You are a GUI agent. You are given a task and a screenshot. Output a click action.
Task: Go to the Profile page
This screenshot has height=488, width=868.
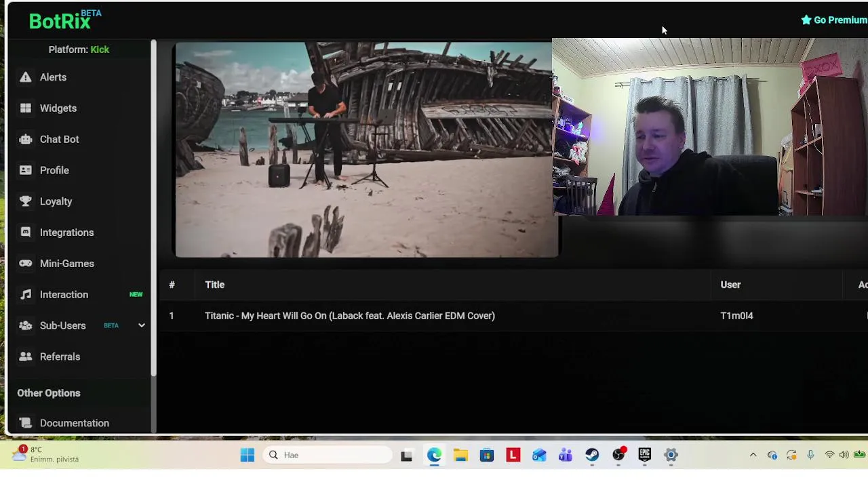pos(54,170)
